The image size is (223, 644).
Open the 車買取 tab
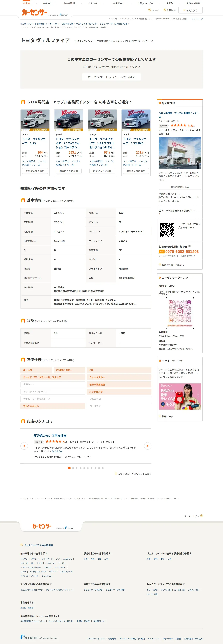169,4
